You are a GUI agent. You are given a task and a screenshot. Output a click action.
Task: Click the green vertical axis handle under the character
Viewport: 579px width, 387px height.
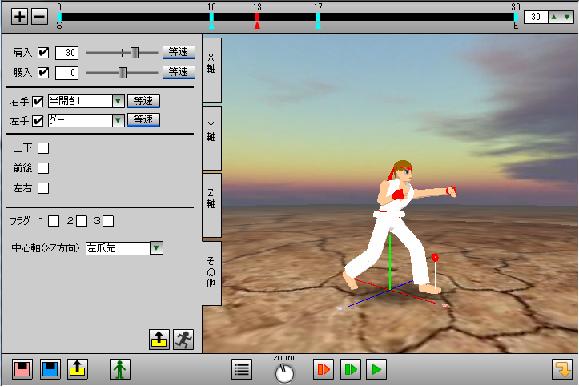click(390, 261)
